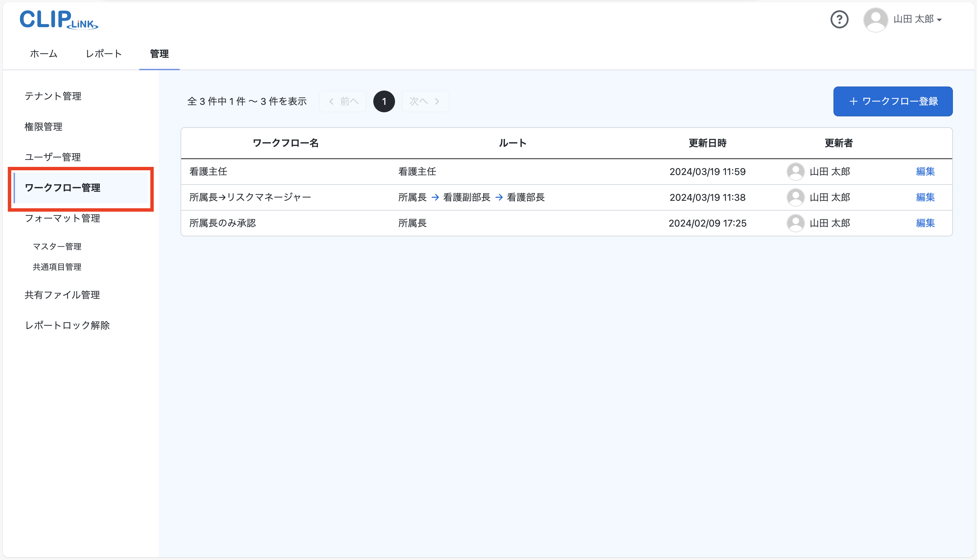
Task: Click the avatar next to 看護主任's updater
Action: click(796, 172)
